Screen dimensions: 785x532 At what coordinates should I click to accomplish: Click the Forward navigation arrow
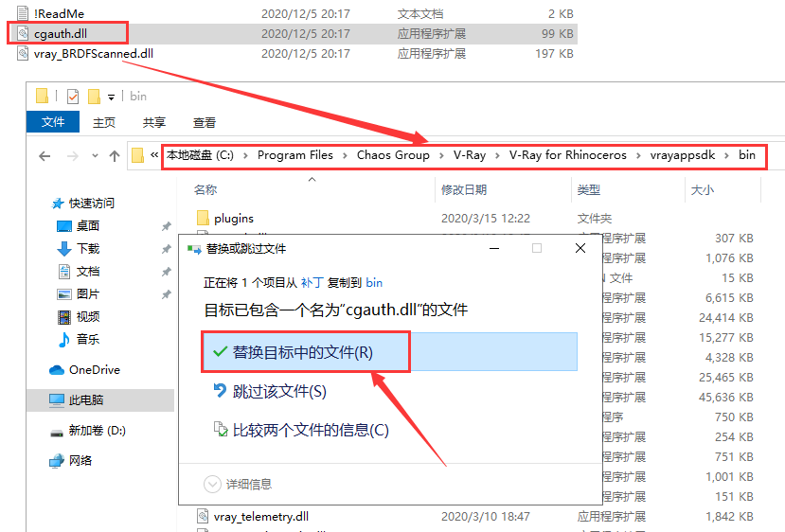click(73, 156)
